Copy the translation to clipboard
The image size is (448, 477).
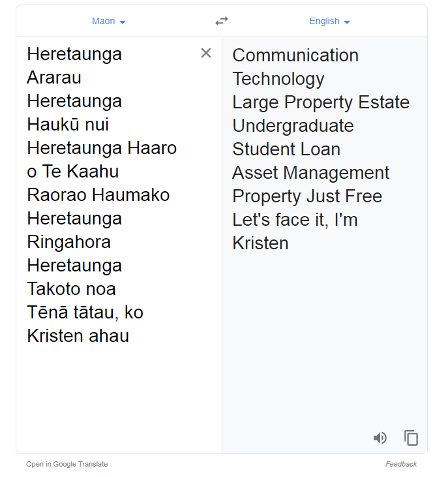(x=411, y=438)
